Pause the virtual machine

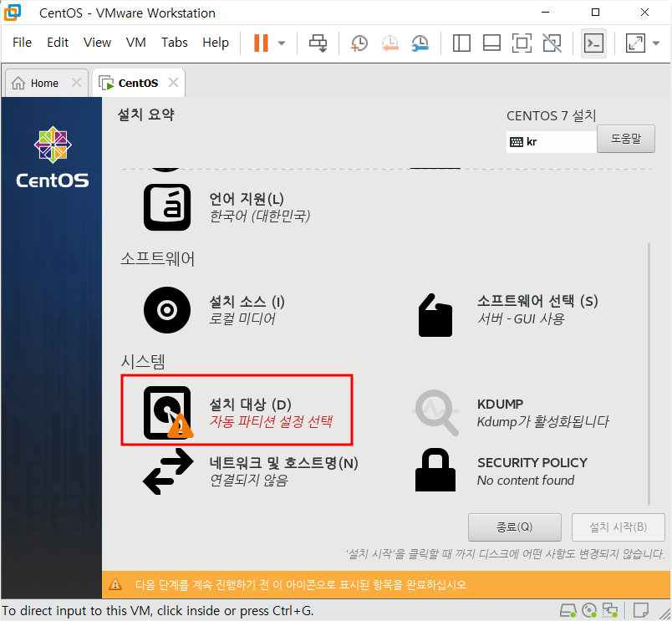pyautogui.click(x=261, y=43)
